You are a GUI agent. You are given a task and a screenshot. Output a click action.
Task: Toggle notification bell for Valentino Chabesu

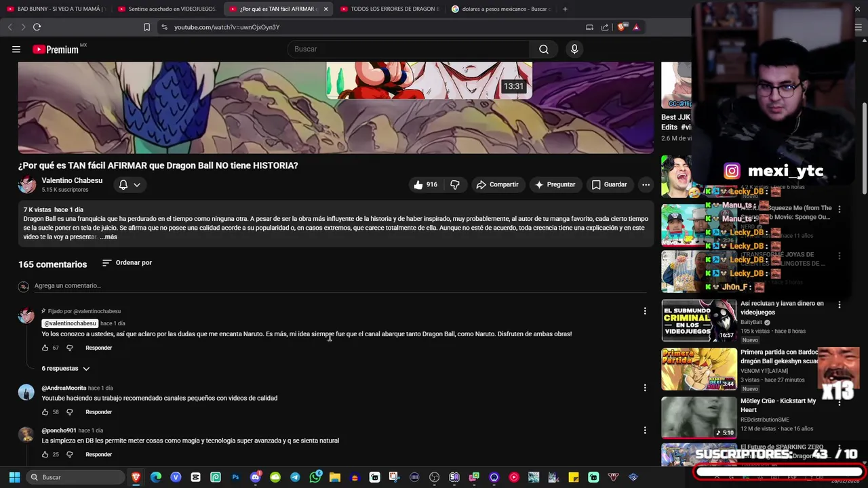(x=123, y=184)
